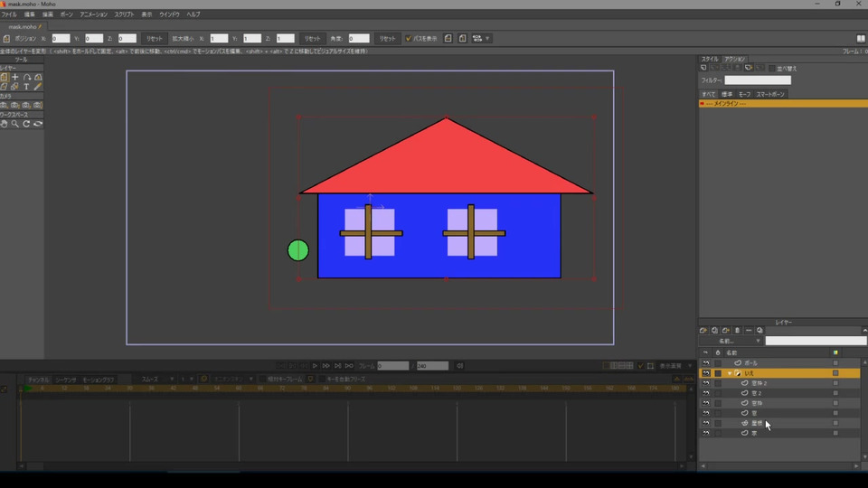868x488 pixels.
Task: Select the Text tool in tool panel
Action: click(x=26, y=87)
